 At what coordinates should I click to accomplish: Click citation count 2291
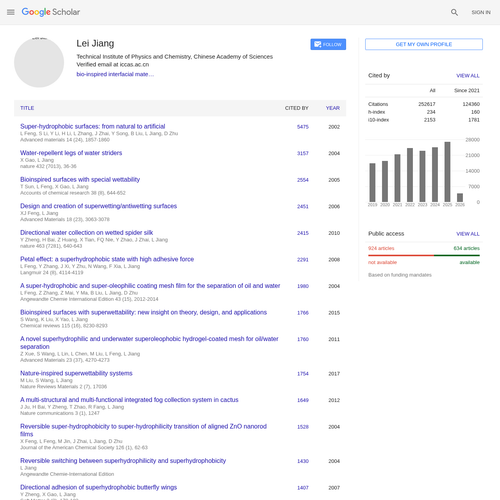(303, 260)
